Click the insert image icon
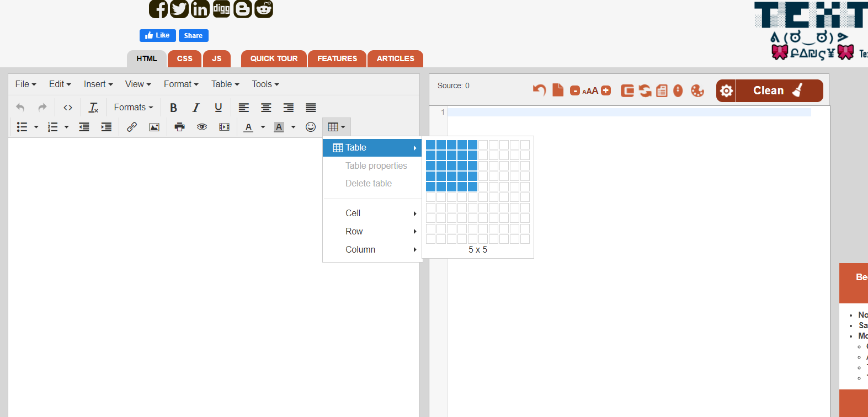Viewport: 868px width, 417px height. pyautogui.click(x=155, y=127)
